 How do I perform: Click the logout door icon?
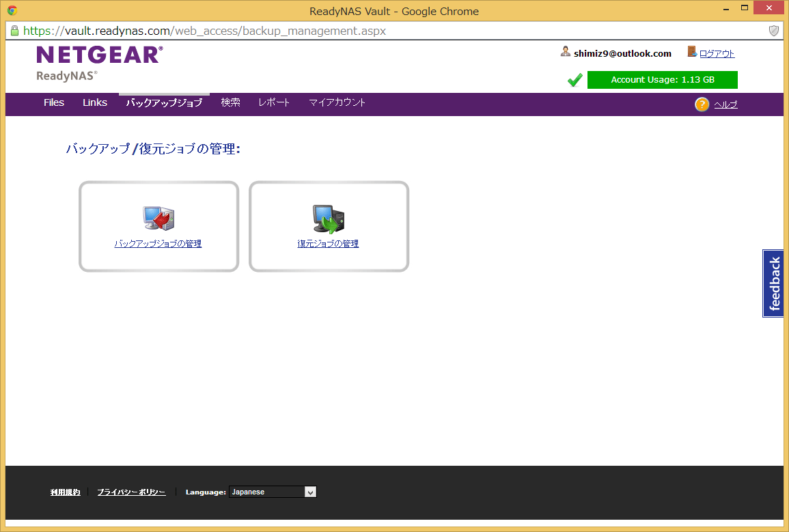(692, 53)
